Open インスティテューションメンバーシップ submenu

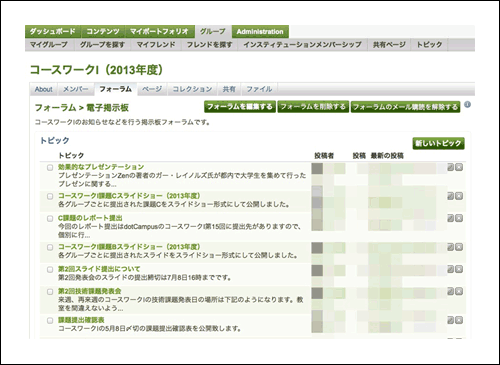coord(302,45)
